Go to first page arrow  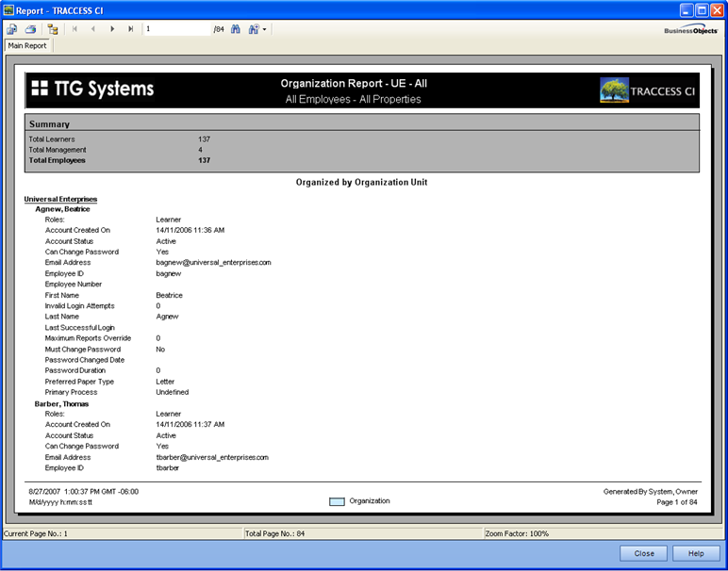coord(74,29)
